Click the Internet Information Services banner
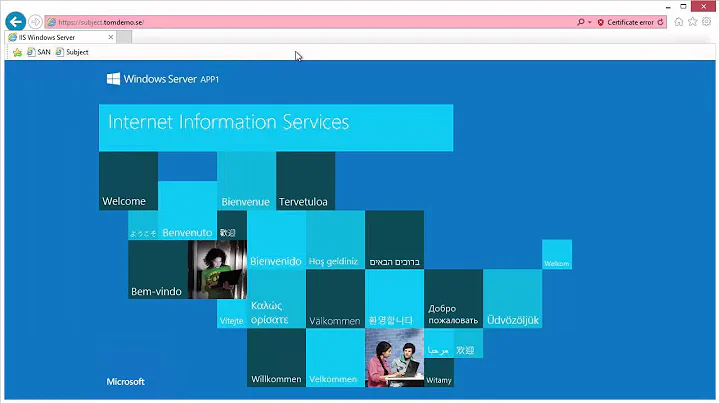720x404 pixels. point(276,128)
